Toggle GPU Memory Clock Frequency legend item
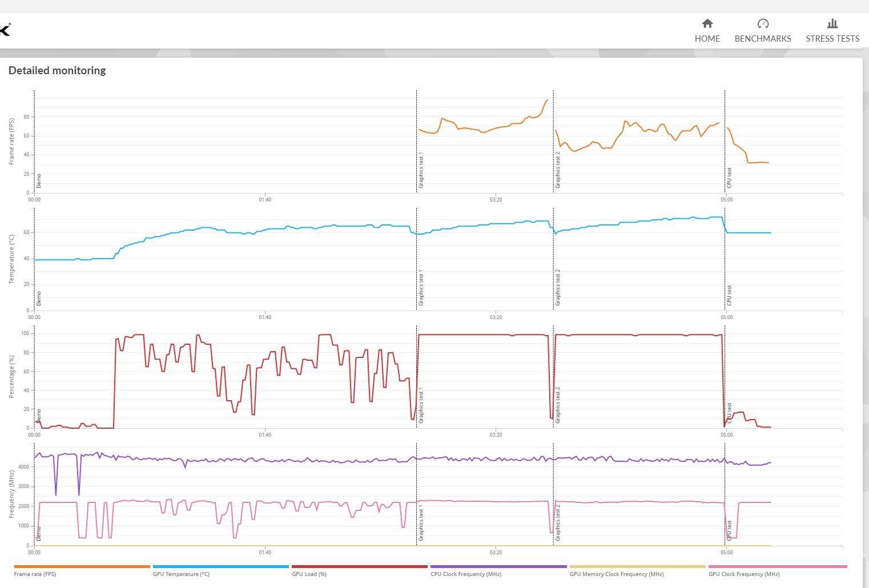869x588 pixels. pyautogui.click(x=616, y=574)
